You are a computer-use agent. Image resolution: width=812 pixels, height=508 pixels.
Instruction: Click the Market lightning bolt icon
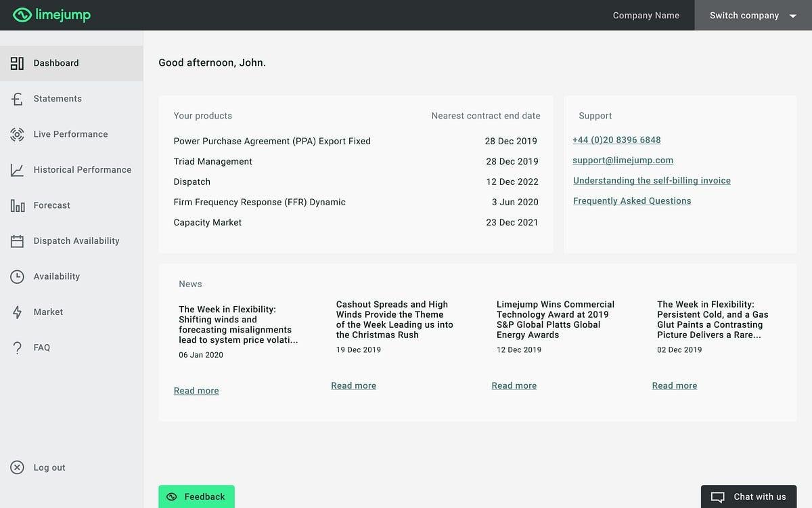[17, 312]
